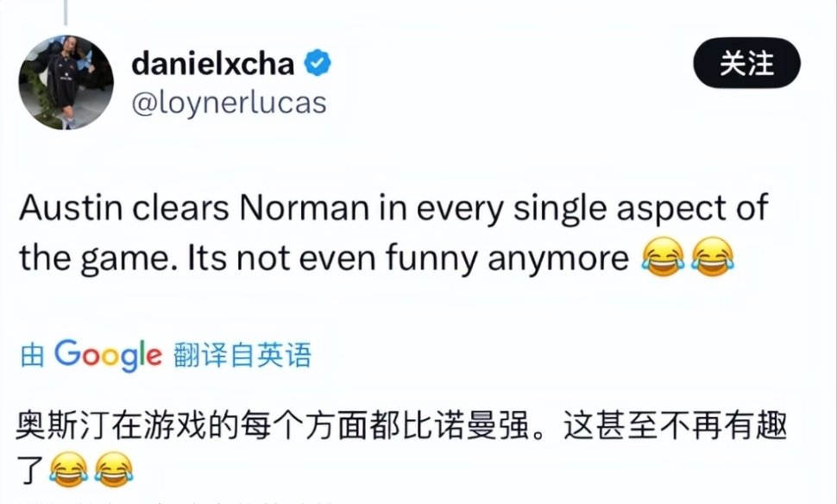Click the first laughing emoji in English tweet
Viewport: 837px width, 504px height.
663,258
